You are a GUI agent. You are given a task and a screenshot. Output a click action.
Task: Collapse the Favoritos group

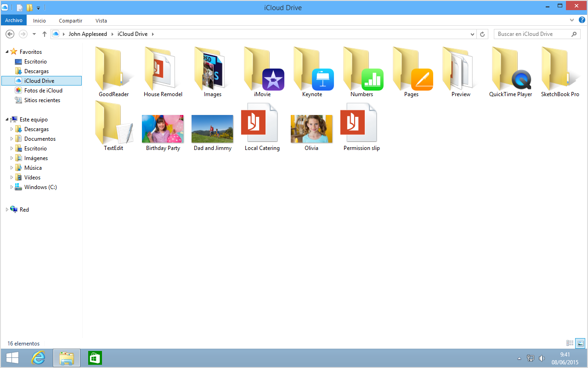click(7, 52)
